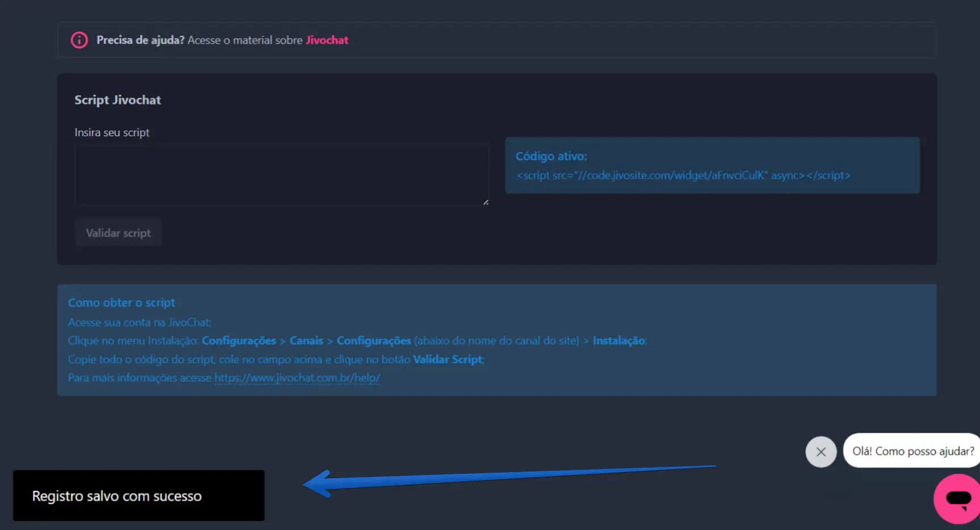This screenshot has width=980, height=530.
Task: Click the Código ativo label
Action: tap(551, 156)
